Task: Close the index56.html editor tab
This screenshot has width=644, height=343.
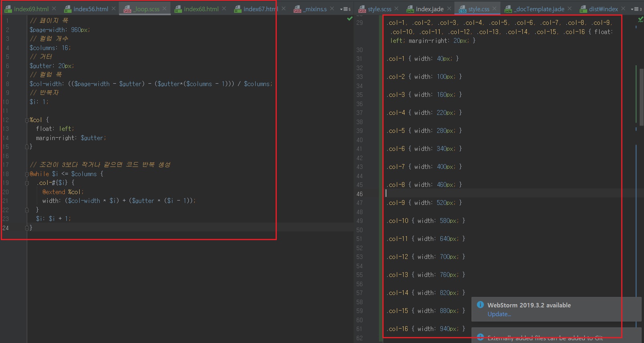Action: (x=114, y=8)
